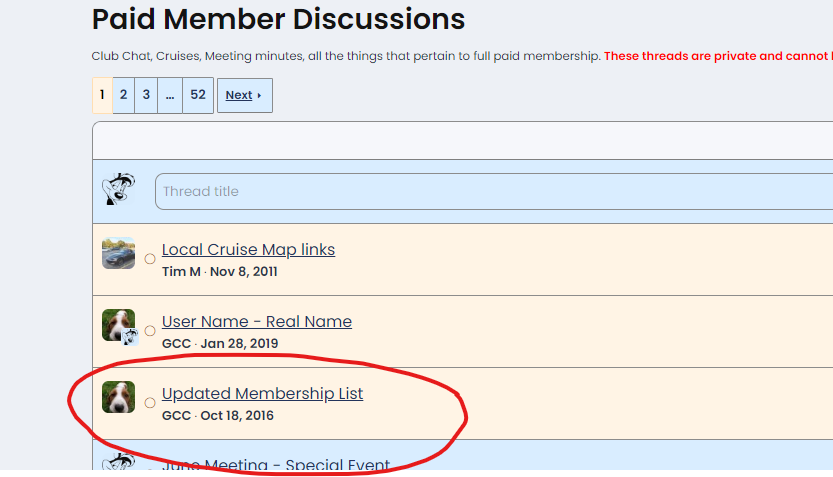Click Tim M's car avatar thumbnail

coord(118,253)
